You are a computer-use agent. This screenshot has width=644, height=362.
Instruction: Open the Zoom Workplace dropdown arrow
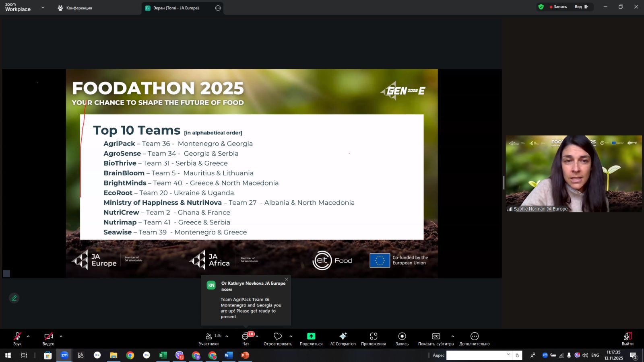pyautogui.click(x=43, y=8)
